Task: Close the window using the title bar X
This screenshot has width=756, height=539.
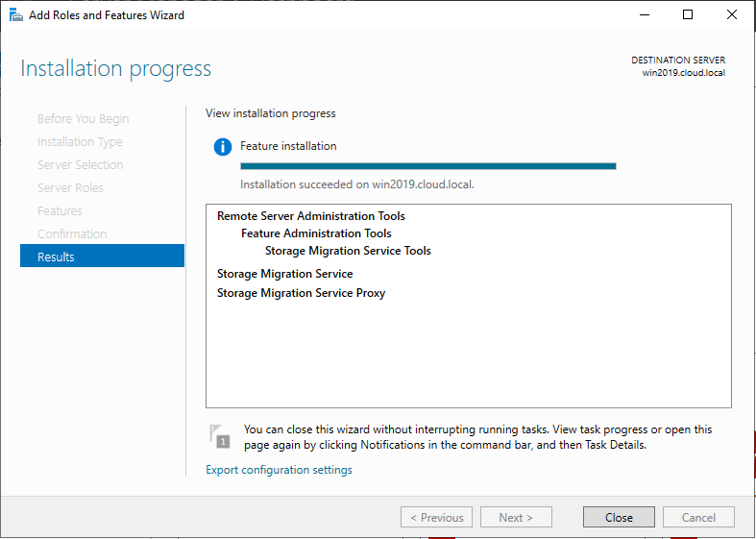Action: (731, 14)
